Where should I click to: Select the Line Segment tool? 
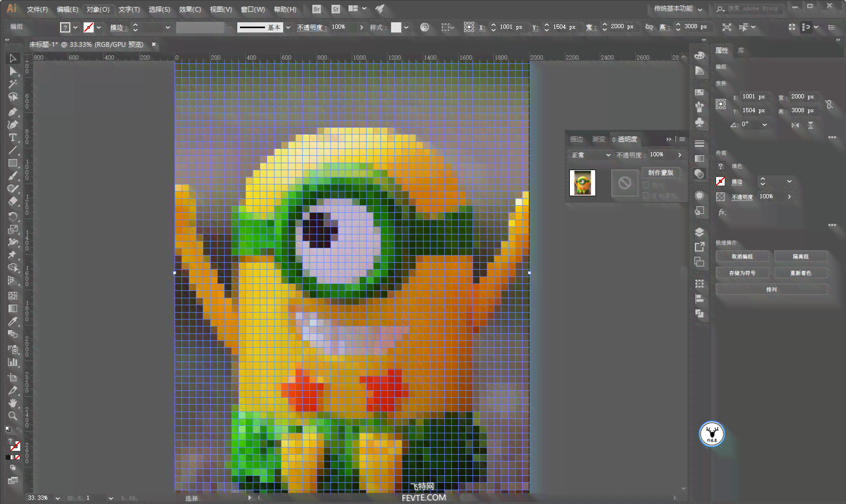13,150
